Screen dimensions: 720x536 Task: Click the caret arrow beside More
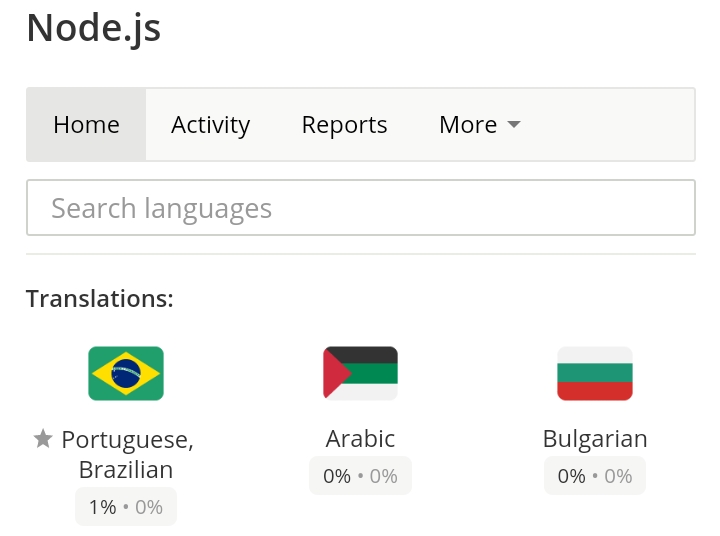tap(514, 124)
